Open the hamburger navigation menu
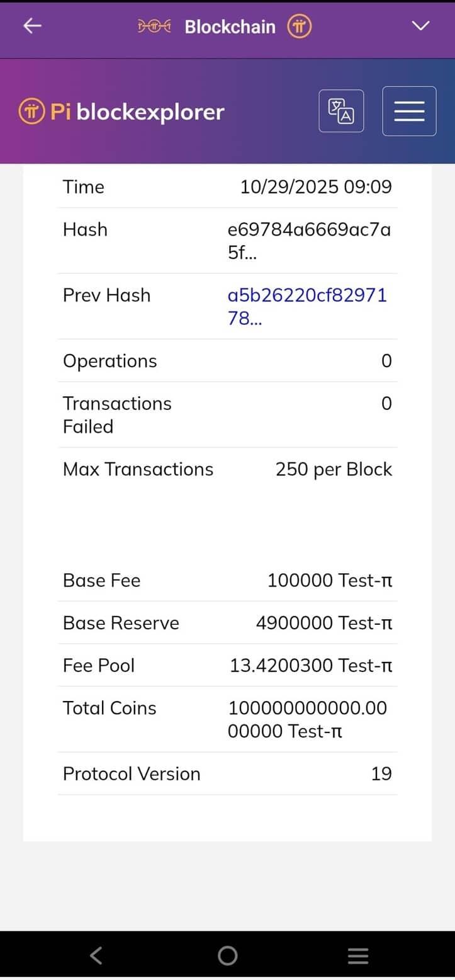Screen dimensions: 455x980 click(x=409, y=111)
